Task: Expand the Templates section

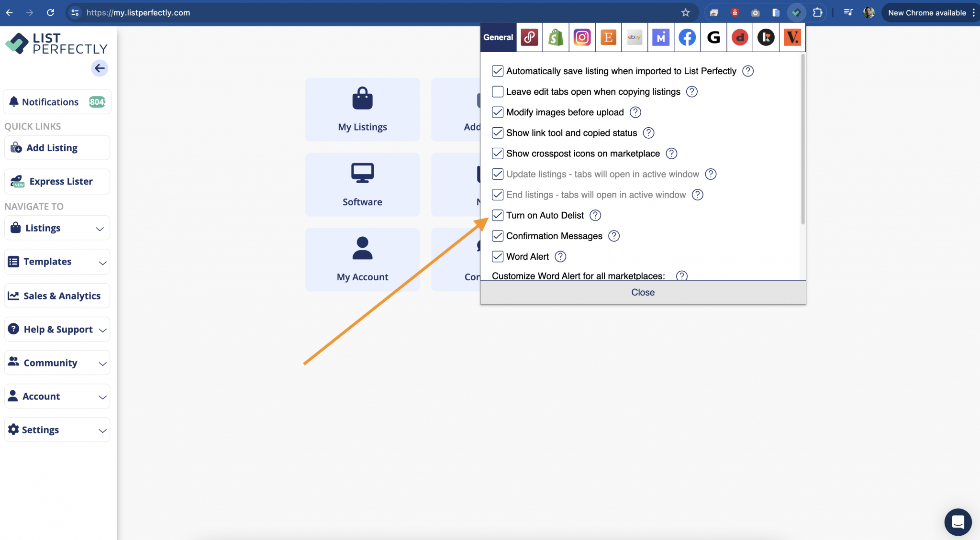Action: pyautogui.click(x=57, y=262)
